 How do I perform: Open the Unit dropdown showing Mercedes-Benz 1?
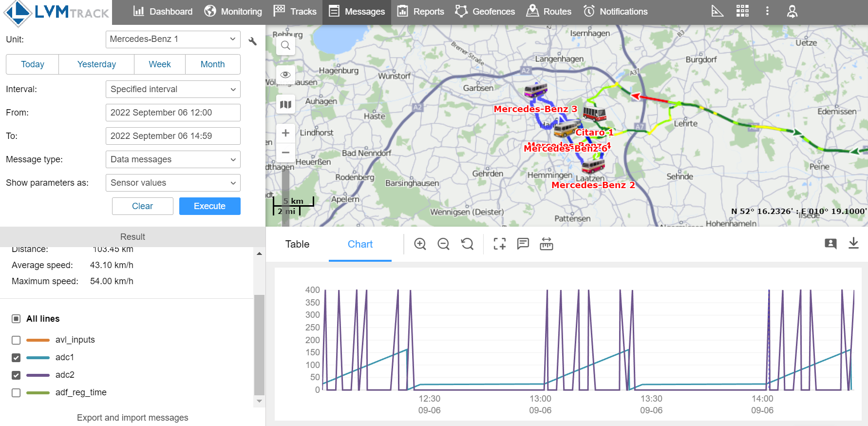pos(173,39)
